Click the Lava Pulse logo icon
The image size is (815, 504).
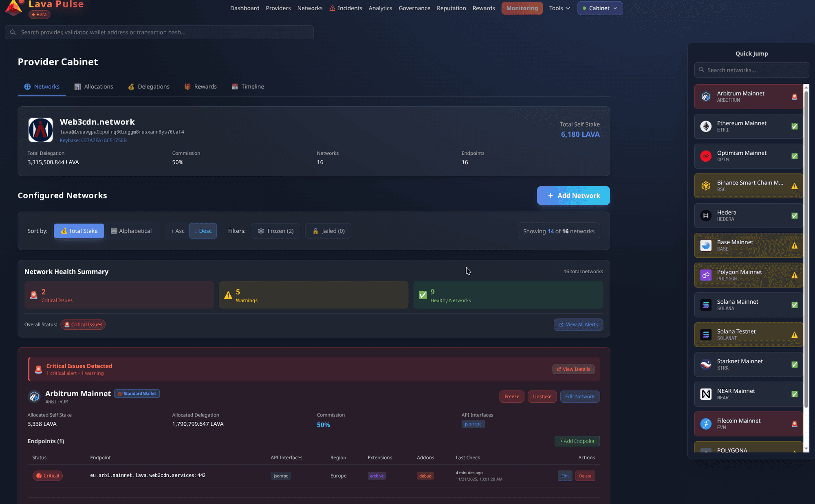click(x=13, y=7)
